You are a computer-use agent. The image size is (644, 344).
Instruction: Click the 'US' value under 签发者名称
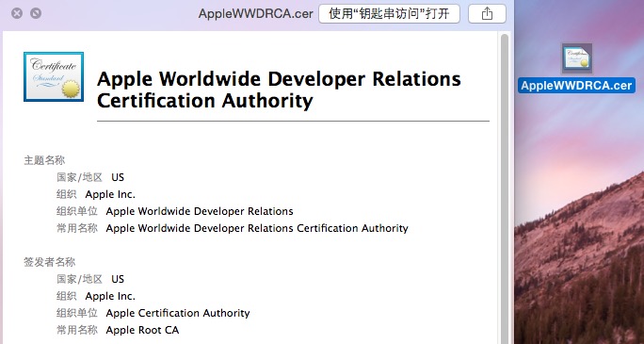[118, 280]
